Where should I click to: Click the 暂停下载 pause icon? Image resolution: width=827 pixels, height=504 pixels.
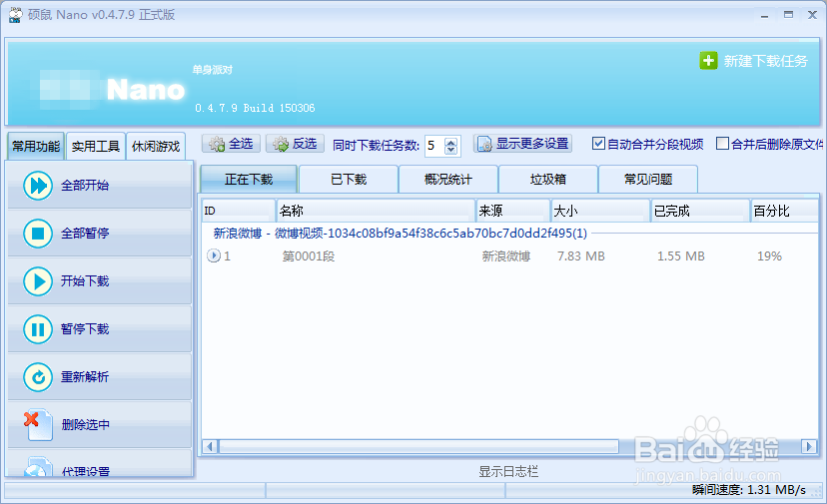click(x=38, y=329)
